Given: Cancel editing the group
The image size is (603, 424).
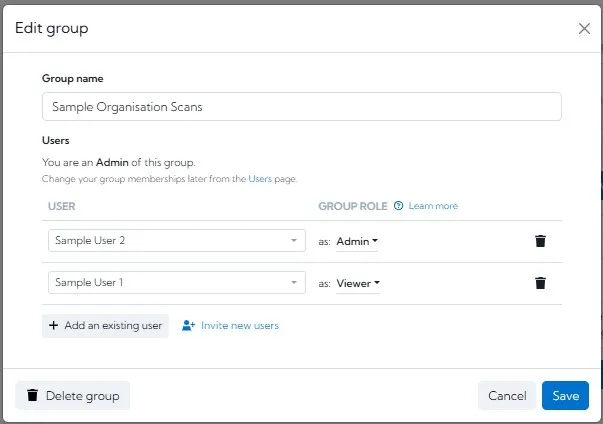Looking at the screenshot, I should pyautogui.click(x=507, y=396).
